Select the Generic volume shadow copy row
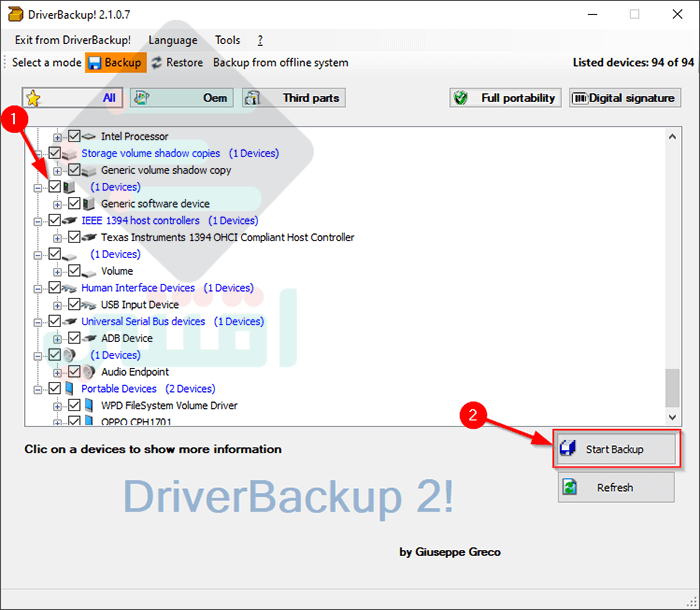The image size is (700, 610). [166, 170]
